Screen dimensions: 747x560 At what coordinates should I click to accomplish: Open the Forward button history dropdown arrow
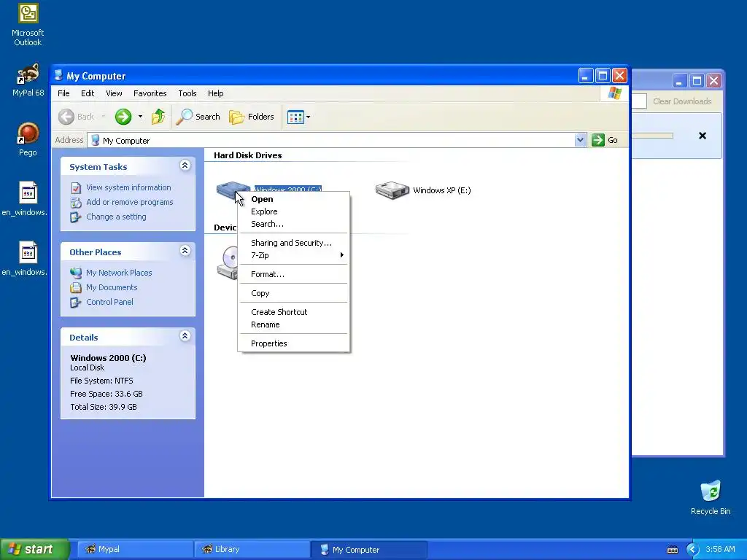(x=140, y=117)
